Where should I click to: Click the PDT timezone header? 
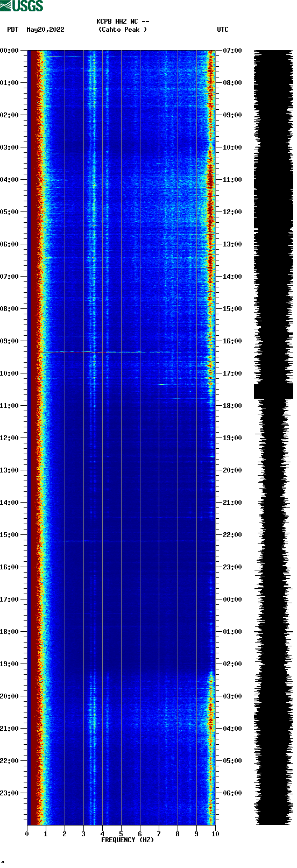point(12,30)
